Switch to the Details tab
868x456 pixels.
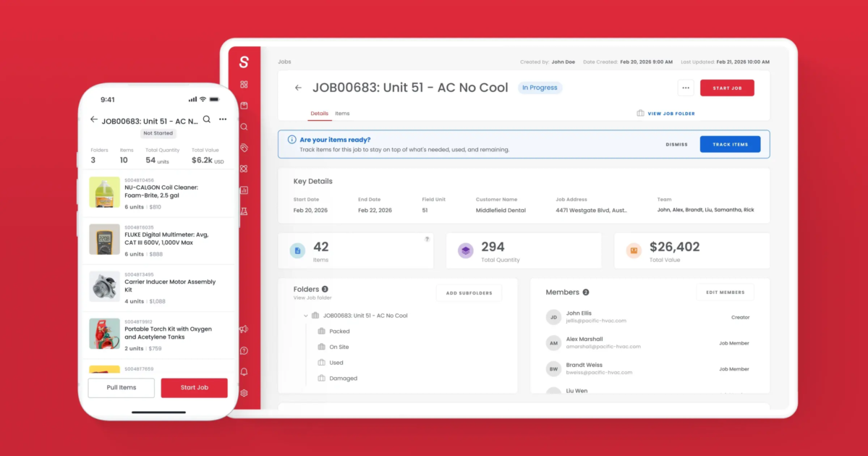click(x=319, y=114)
